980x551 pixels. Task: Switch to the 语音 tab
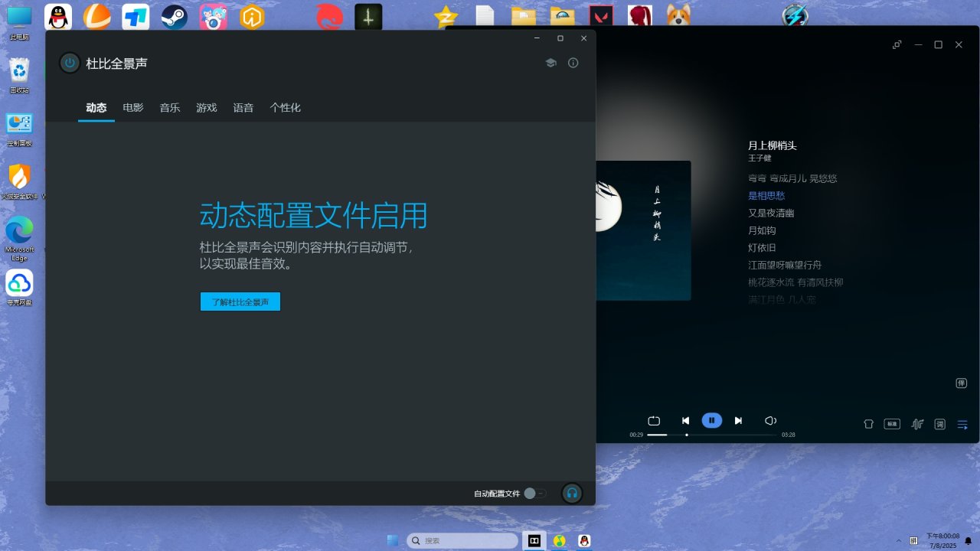pyautogui.click(x=243, y=108)
